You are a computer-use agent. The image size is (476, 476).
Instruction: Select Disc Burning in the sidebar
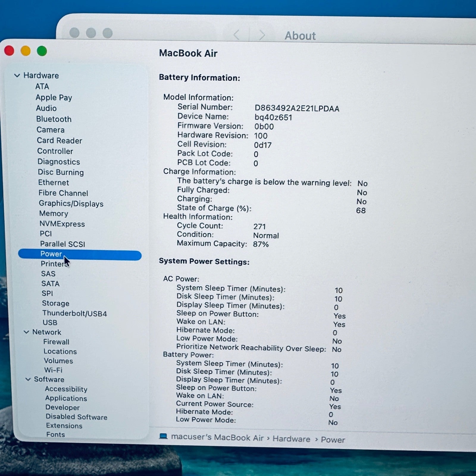(61, 172)
